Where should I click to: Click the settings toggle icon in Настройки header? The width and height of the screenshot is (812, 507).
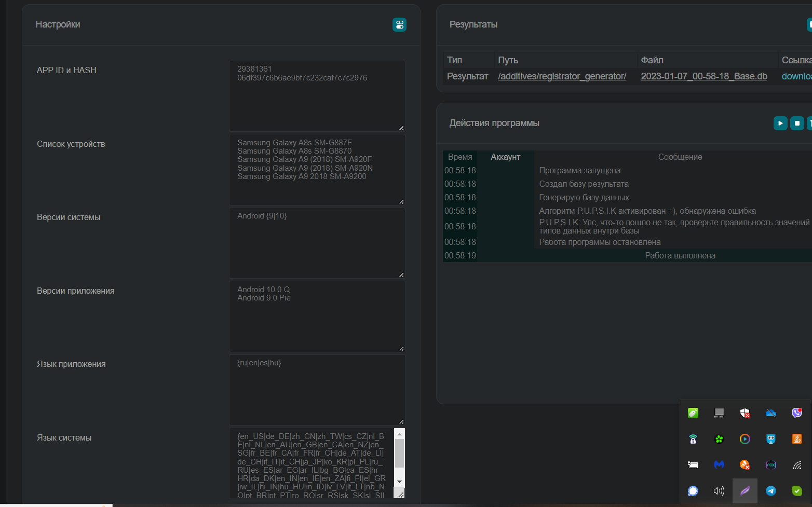[x=399, y=25]
